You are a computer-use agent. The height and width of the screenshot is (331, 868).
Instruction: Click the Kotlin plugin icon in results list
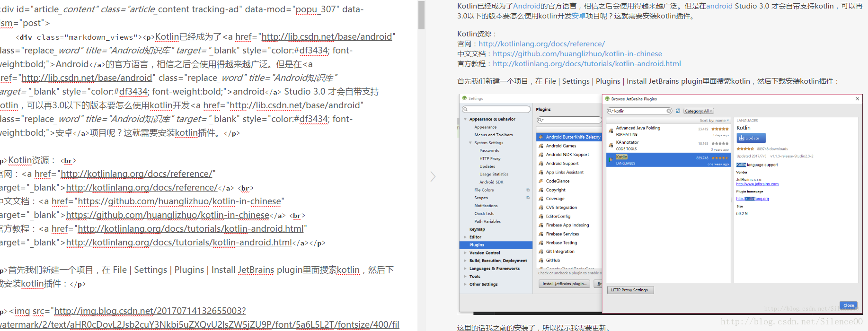point(611,160)
